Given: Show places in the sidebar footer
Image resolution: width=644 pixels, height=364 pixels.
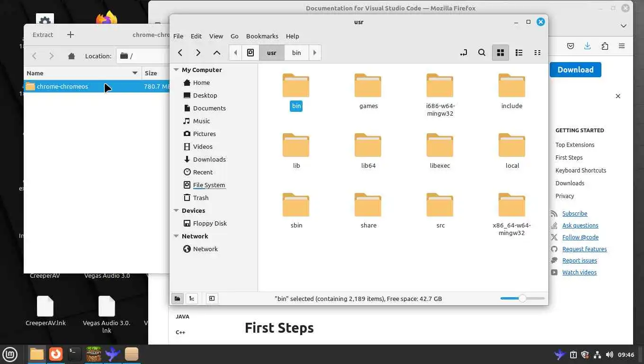Looking at the screenshot, I should click(177, 299).
